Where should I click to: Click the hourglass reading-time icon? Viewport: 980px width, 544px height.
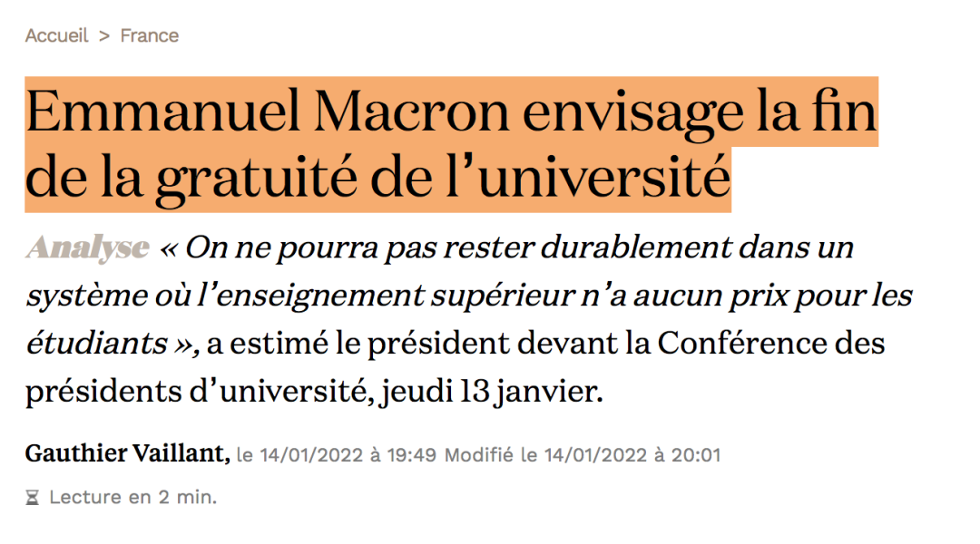[x=33, y=498]
